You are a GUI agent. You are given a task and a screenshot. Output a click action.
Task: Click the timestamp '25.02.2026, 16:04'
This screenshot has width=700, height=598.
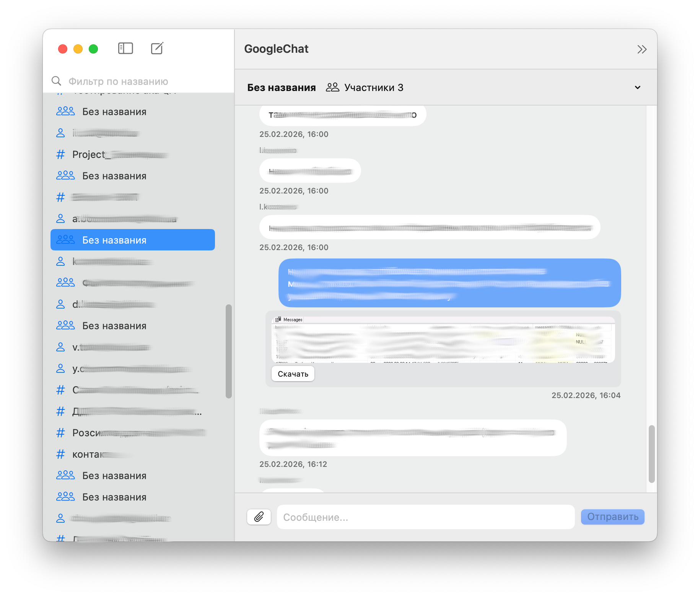(586, 395)
